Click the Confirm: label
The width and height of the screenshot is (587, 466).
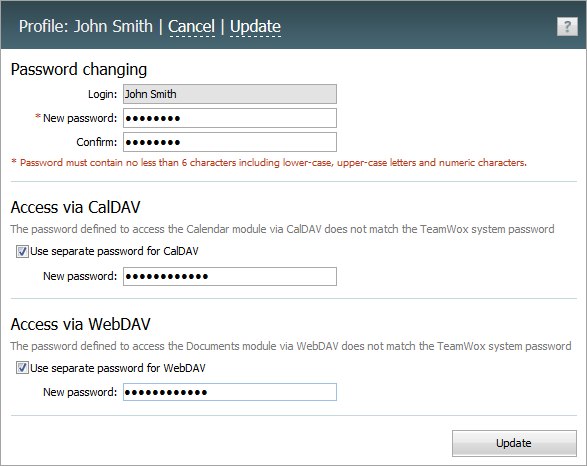(97, 142)
